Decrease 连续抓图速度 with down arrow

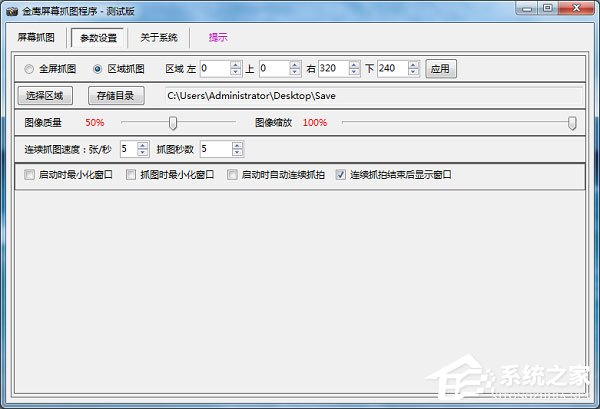(143, 153)
